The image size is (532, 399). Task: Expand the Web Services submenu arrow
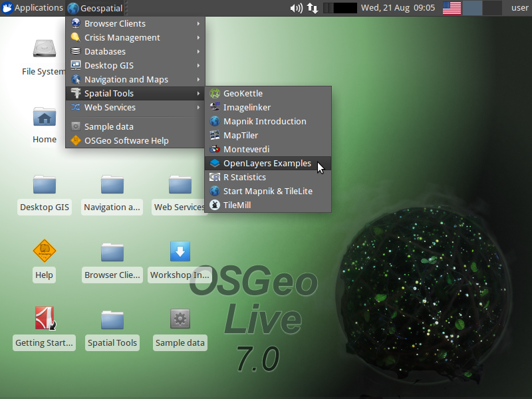[x=198, y=107]
